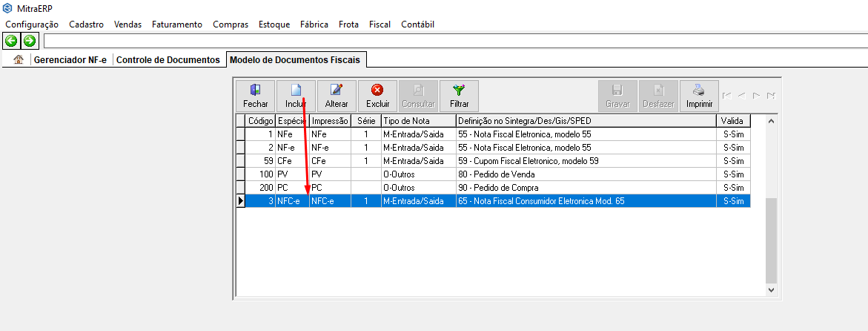Click the green back navigation arrow
This screenshot has height=331, width=868.
click(x=11, y=40)
